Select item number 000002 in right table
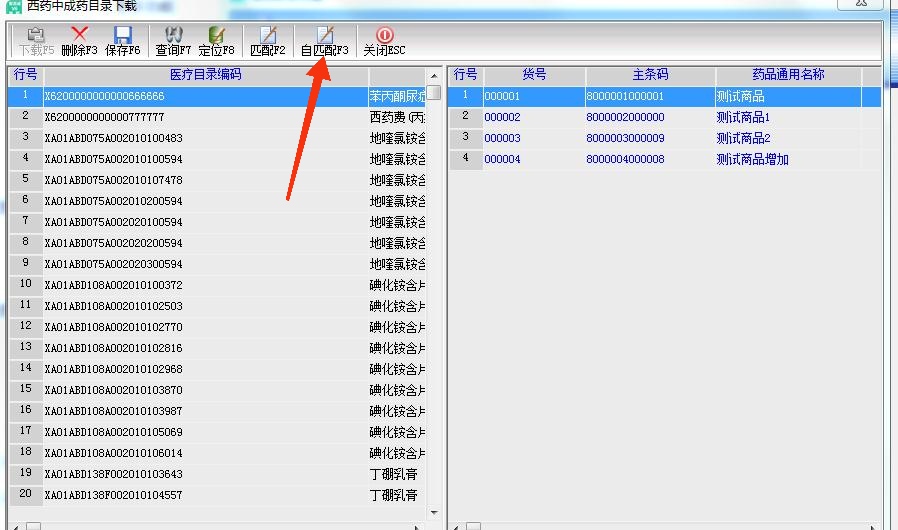 pyautogui.click(x=502, y=117)
